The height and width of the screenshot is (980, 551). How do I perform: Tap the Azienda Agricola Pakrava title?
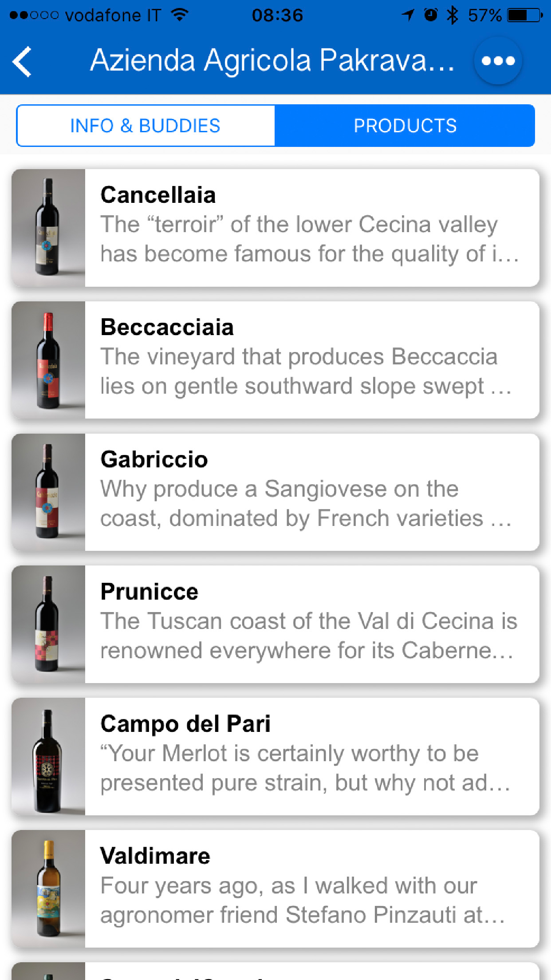pos(272,61)
